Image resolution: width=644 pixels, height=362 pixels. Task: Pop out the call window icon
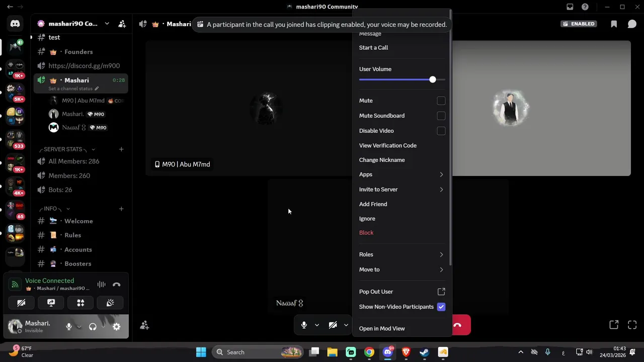point(614,325)
